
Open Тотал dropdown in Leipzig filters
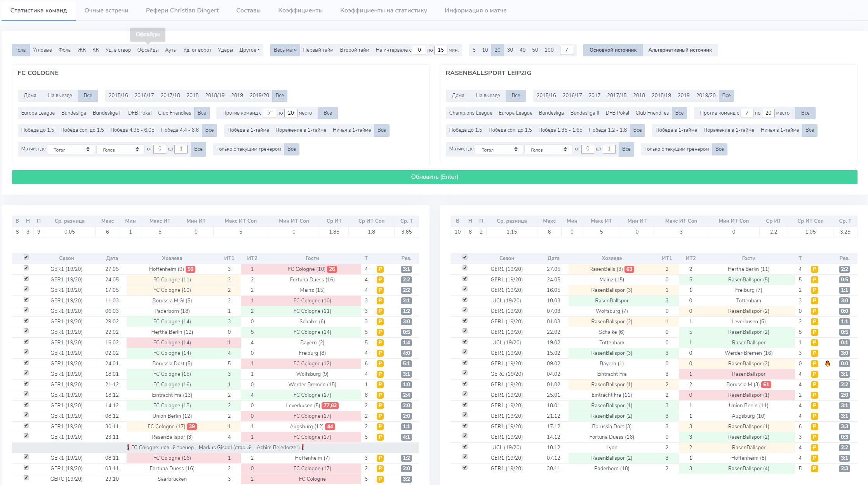tap(499, 150)
